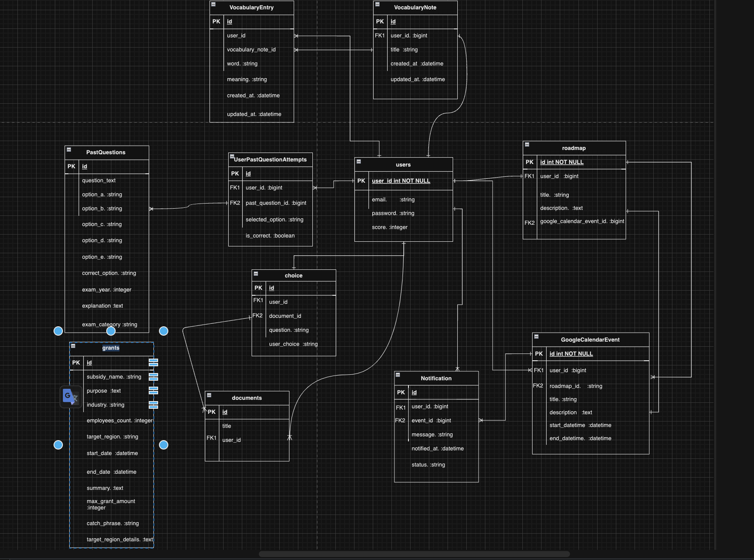Collapse the users table
Image resolution: width=754 pixels, height=560 pixels.
(x=358, y=161)
